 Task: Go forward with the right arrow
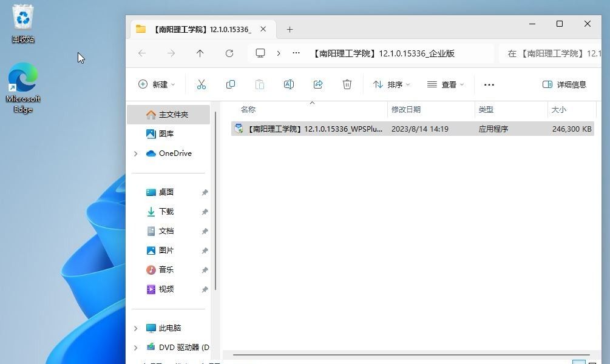pyautogui.click(x=171, y=53)
